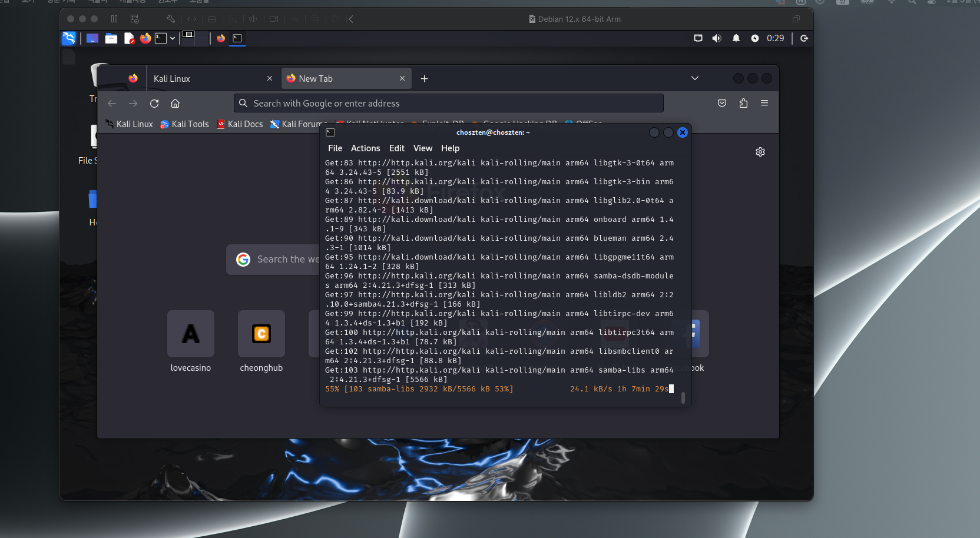This screenshot has height=538, width=980.
Task: Open the Kali dragon applications menu
Action: 69,38
